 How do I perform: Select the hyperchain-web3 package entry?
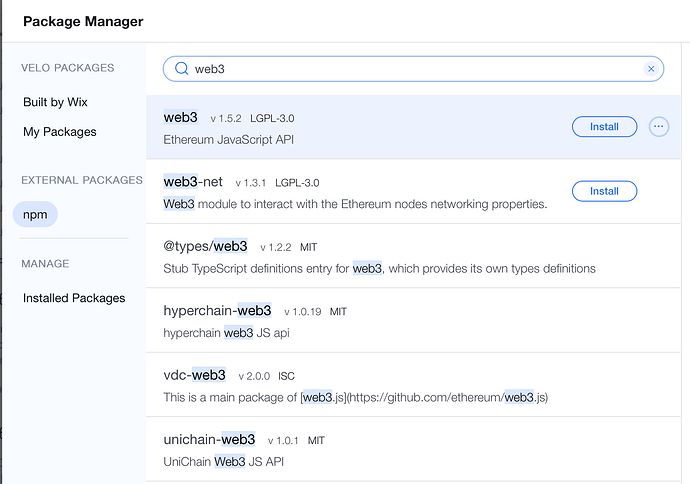click(x=218, y=310)
